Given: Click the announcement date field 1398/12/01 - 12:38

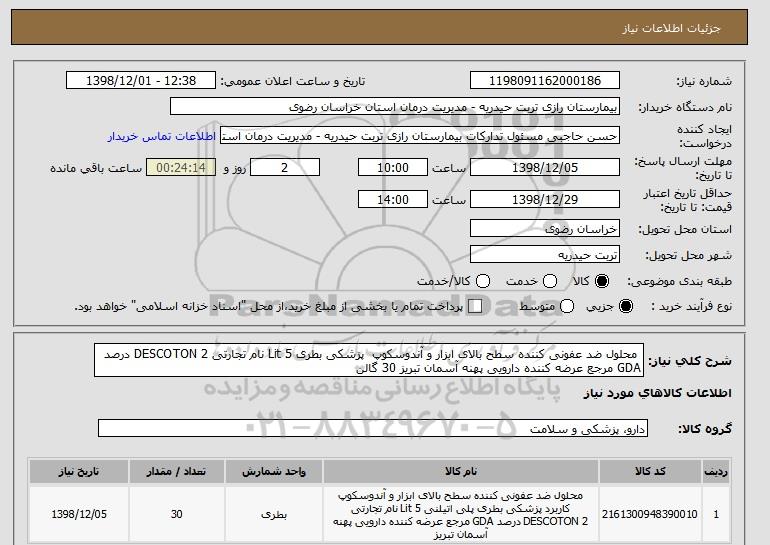Looking at the screenshot, I should tap(141, 81).
